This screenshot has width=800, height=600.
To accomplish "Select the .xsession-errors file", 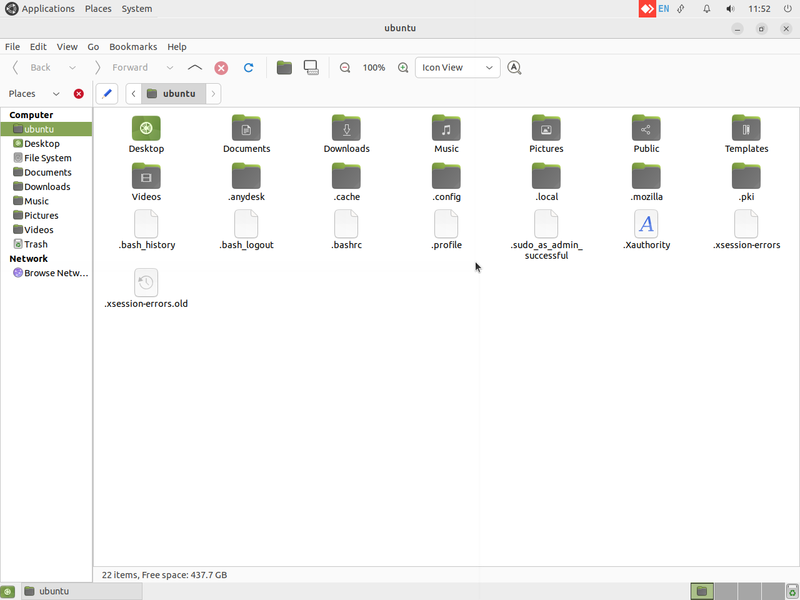I will 746,230.
